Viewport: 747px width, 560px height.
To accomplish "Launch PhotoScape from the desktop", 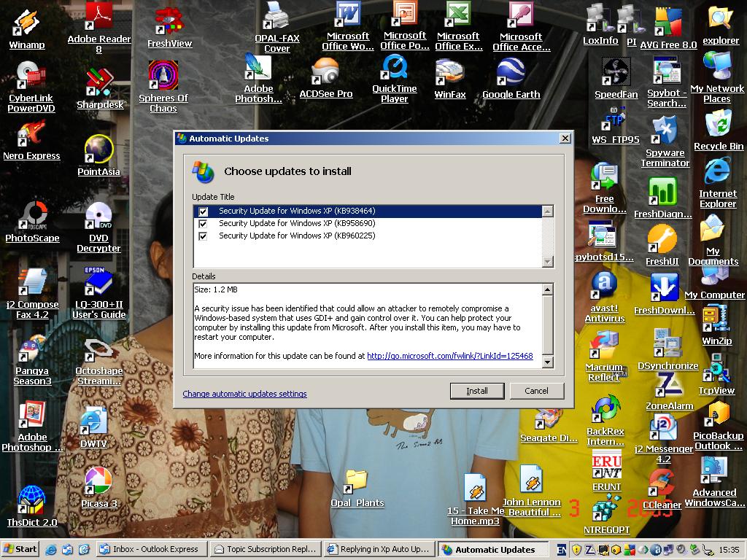I will [32, 222].
